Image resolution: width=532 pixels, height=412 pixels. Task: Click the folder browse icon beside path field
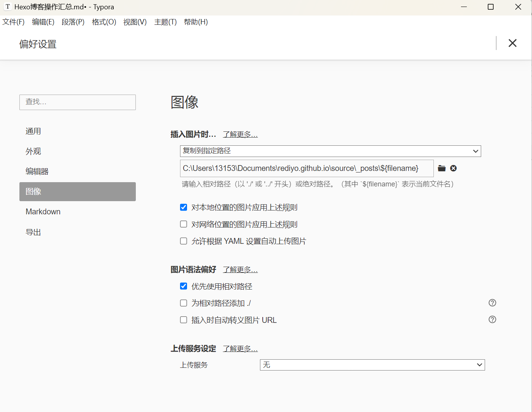tap(442, 168)
